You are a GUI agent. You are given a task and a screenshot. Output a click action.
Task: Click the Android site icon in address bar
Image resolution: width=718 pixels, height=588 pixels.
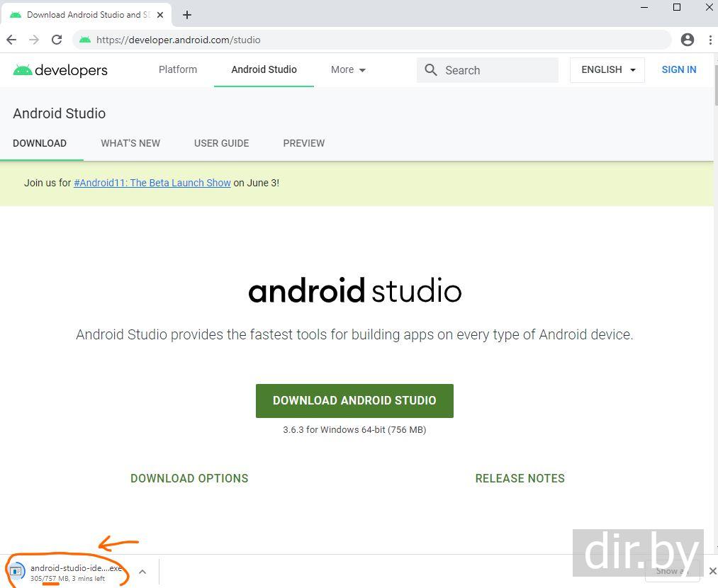click(x=85, y=40)
